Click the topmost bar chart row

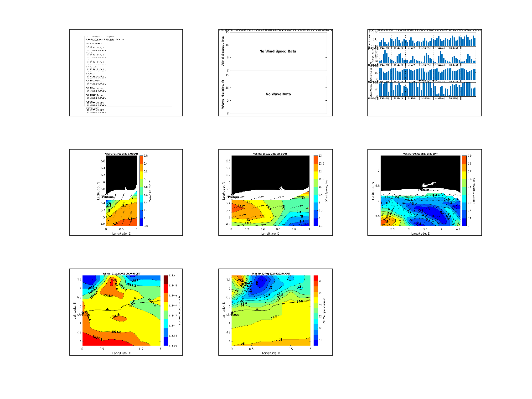tap(427, 39)
